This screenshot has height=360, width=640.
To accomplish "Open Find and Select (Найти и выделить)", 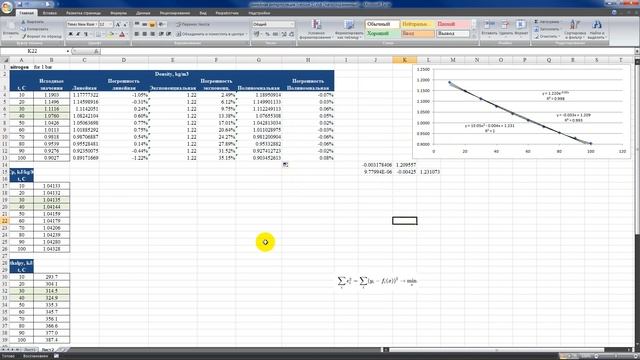I will (596, 29).
